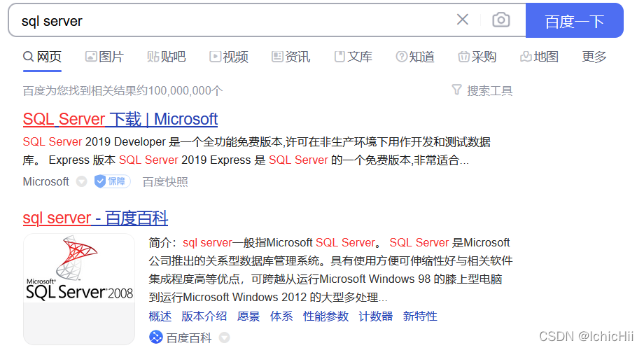Screen dimensions: 644x348
Task: Open the 新特性 section link
Action: click(420, 316)
